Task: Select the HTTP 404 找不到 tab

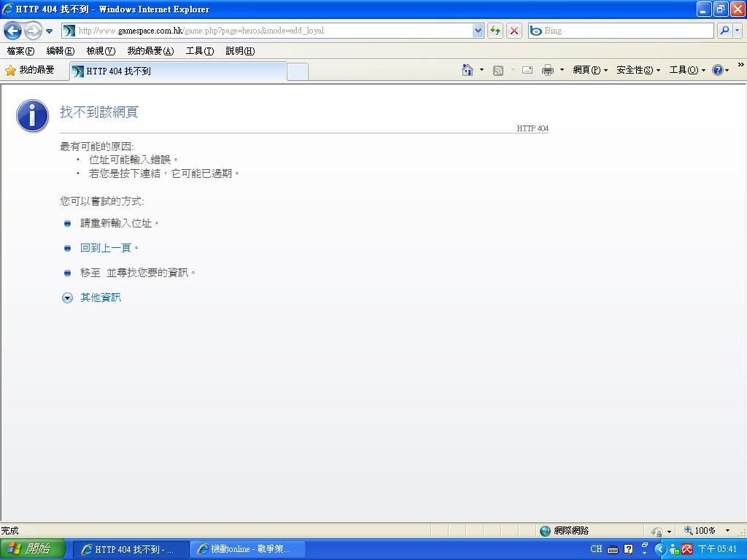Action: pyautogui.click(x=178, y=71)
